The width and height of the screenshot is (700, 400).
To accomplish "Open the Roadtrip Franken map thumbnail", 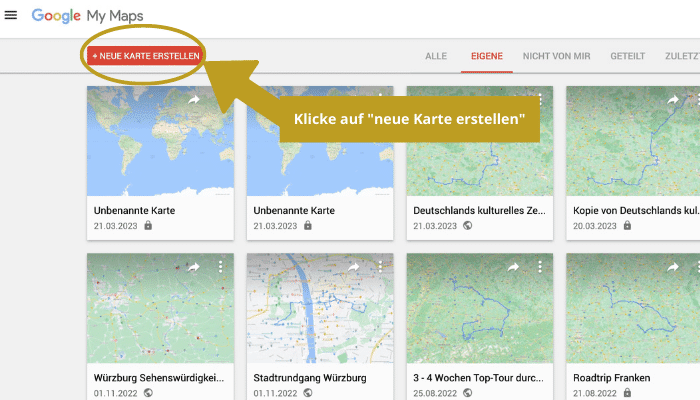I will pyautogui.click(x=633, y=308).
